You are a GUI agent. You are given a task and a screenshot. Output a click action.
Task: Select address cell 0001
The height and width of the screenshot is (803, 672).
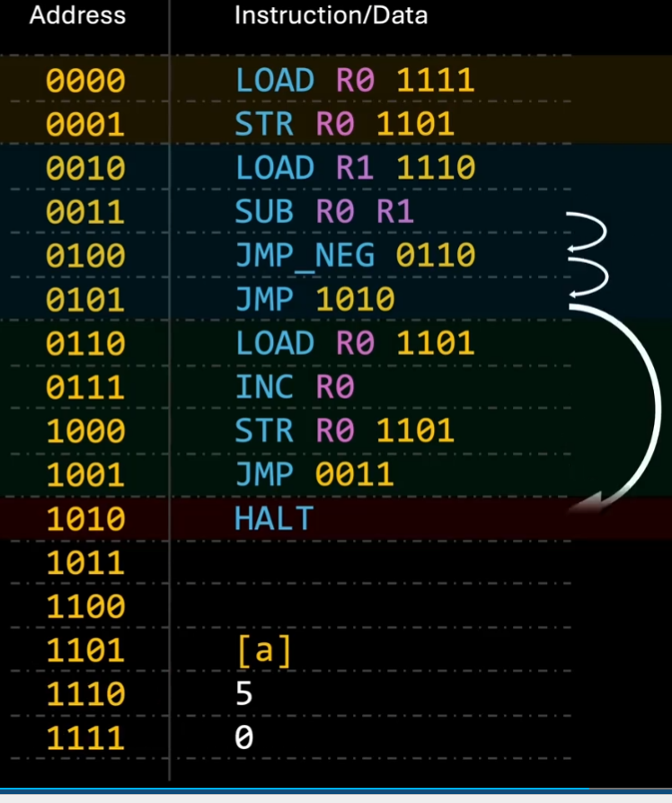[85, 125]
